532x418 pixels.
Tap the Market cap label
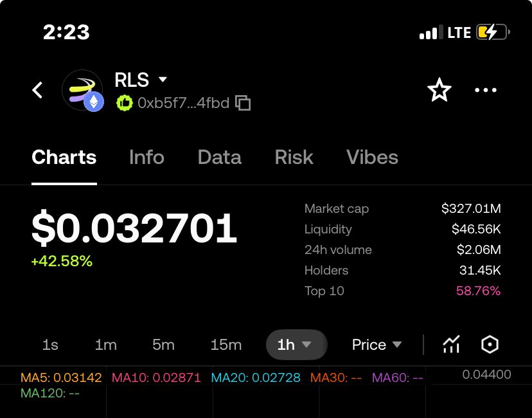point(337,208)
